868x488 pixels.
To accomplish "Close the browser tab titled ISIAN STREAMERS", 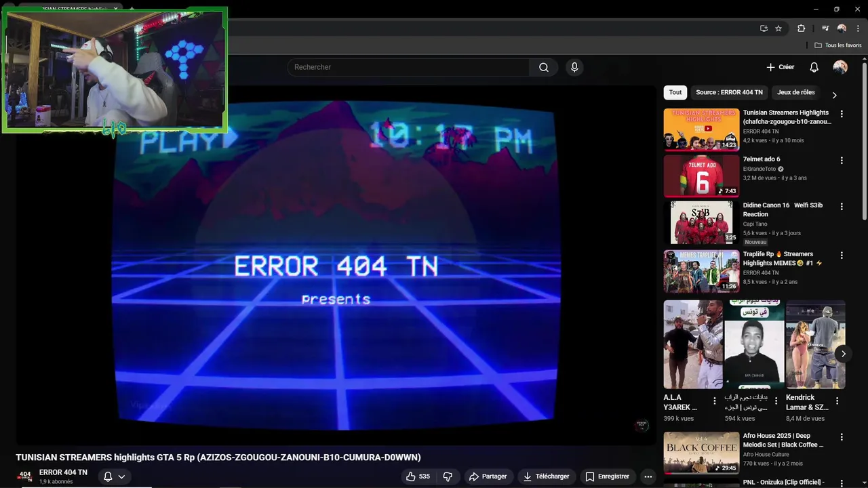I will [115, 9].
